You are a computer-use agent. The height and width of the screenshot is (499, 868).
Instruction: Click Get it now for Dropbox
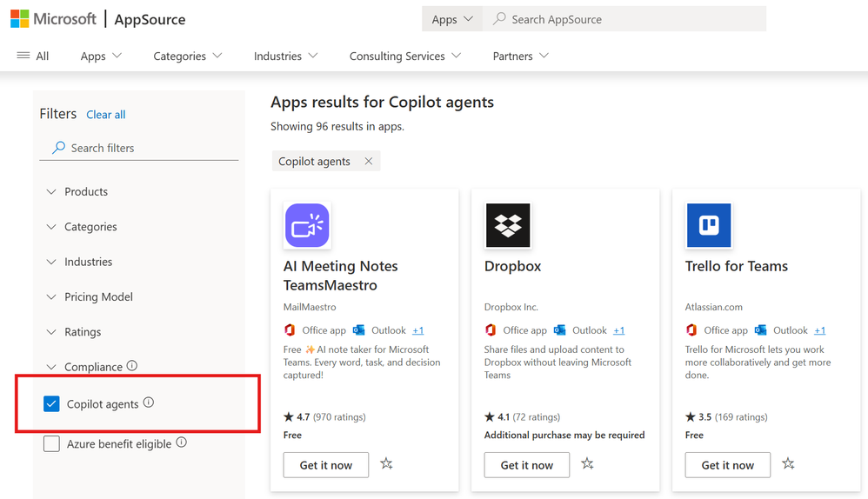527,465
